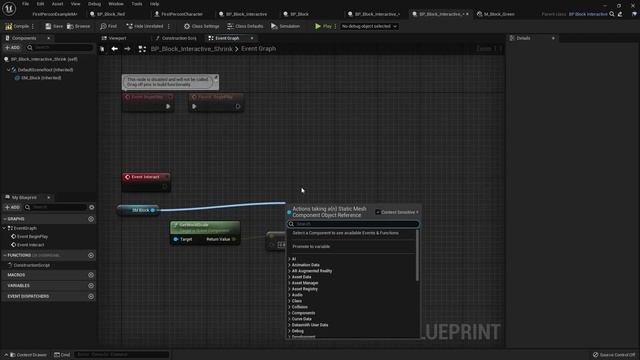Click the SM Block variable node output pin
The image size is (640, 360).
click(153, 210)
